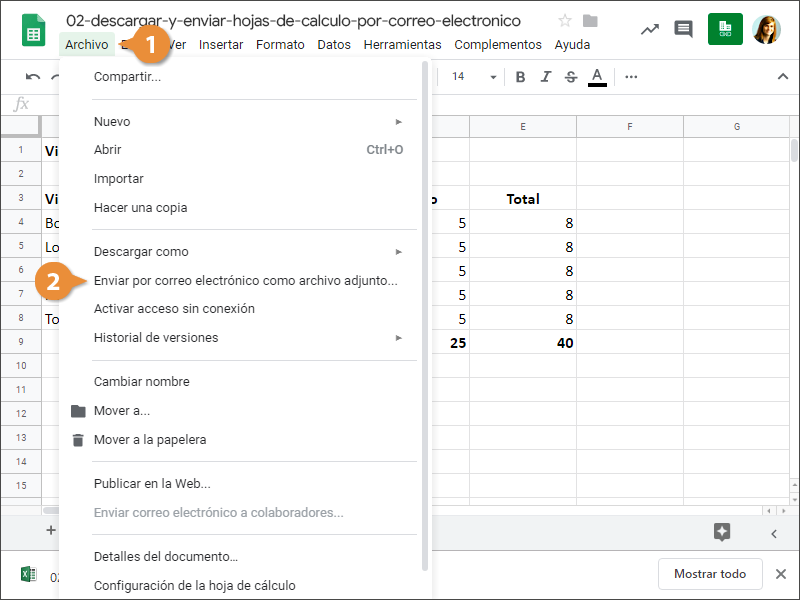Click the Mostrar todo button
The width and height of the screenshot is (800, 600).
point(709,574)
